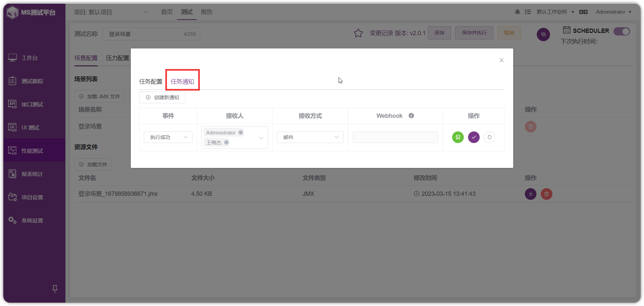Screen dimensions: 644x306
Task: Open the 接收方式 dropdown showing 邮件
Action: coord(310,137)
